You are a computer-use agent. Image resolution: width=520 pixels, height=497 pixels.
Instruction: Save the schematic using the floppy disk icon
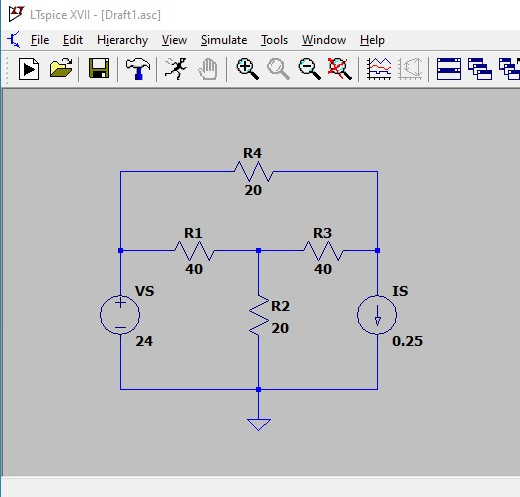99,69
